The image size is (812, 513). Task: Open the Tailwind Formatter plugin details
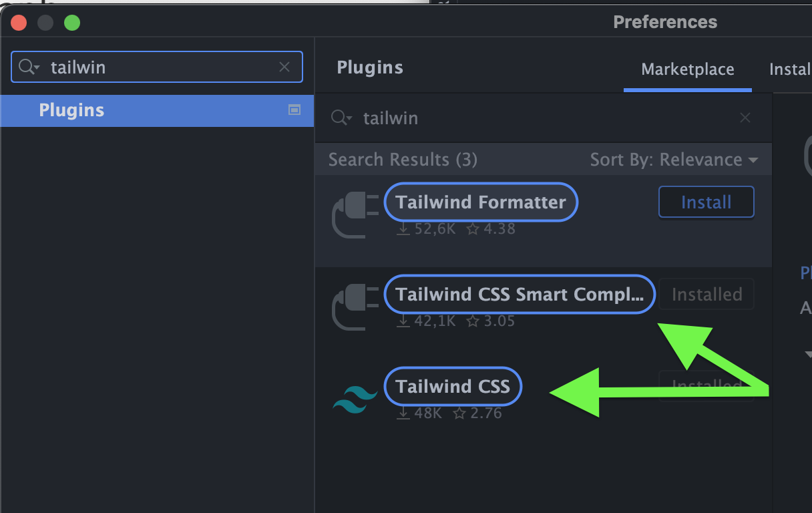(481, 202)
